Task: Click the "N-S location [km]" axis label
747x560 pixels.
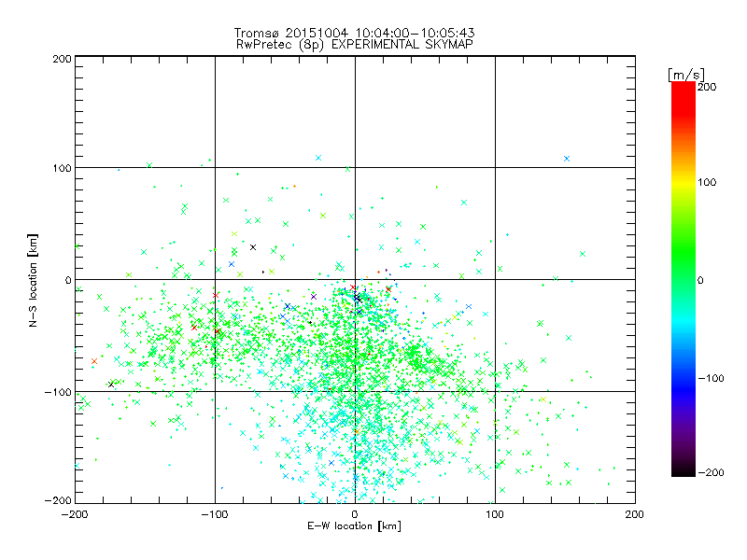Action: pos(33,280)
